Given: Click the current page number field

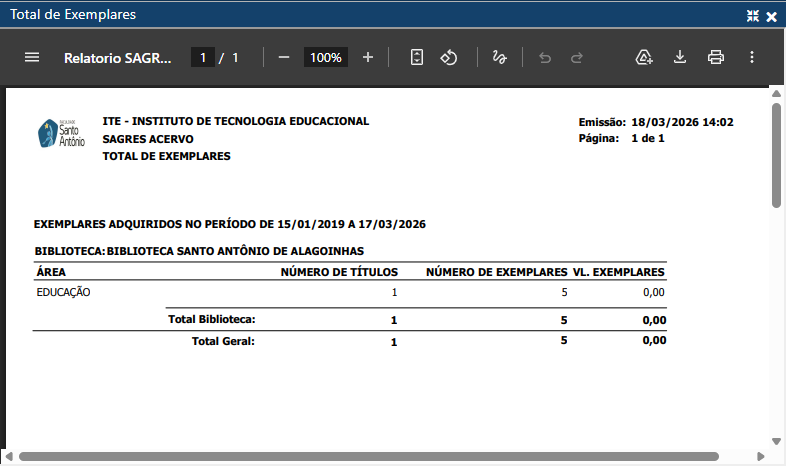Looking at the screenshot, I should coord(202,58).
